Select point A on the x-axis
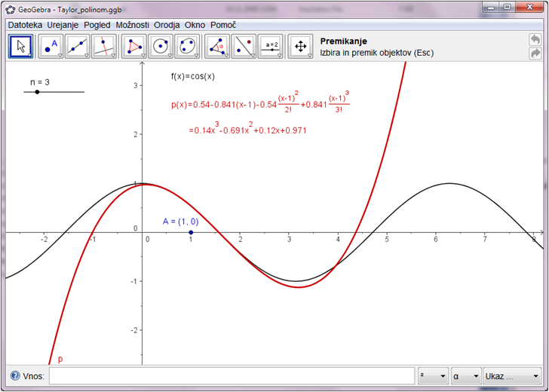Screen dimensions: 549x392 click(x=191, y=232)
